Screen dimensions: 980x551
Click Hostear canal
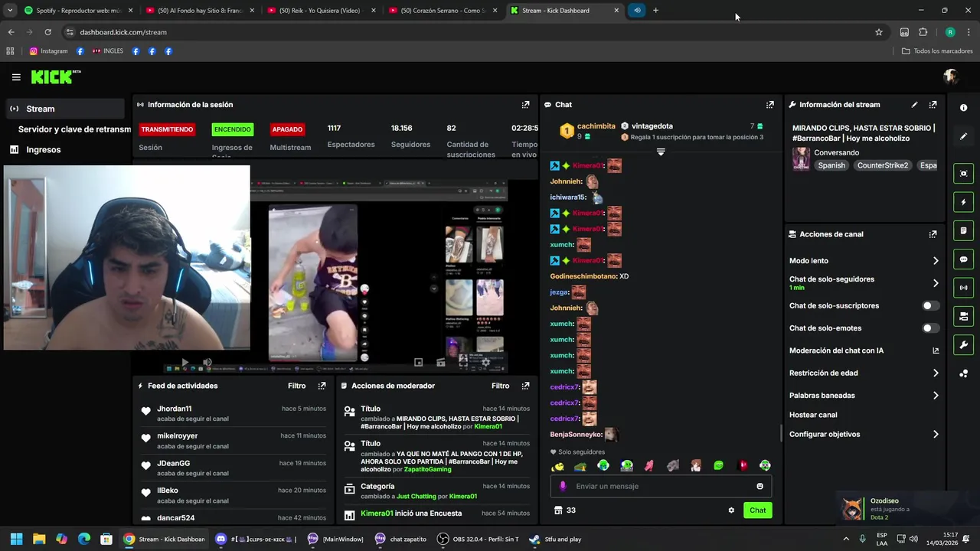pos(813,415)
